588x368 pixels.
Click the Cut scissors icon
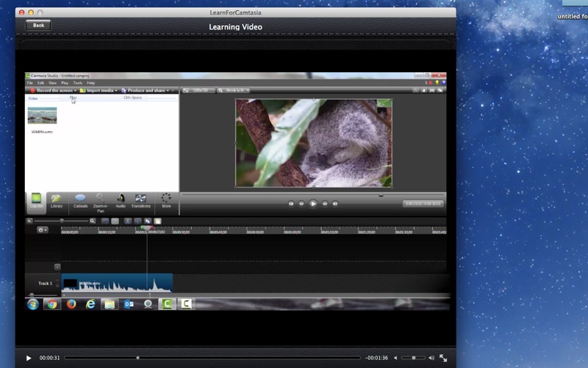[x=128, y=222]
